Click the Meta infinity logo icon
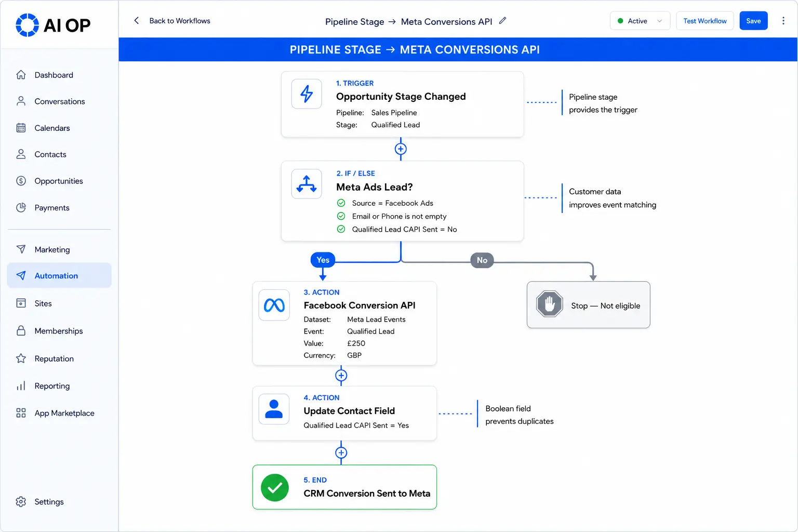Viewport: 798px width, 532px height. 274,305
